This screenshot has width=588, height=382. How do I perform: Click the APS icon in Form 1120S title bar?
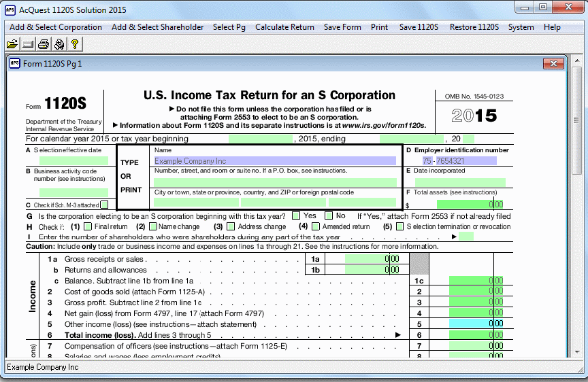(14, 63)
